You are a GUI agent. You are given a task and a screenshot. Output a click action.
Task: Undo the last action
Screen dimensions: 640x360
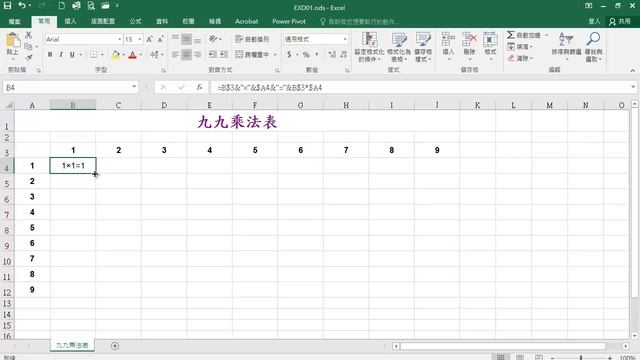click(x=22, y=6)
